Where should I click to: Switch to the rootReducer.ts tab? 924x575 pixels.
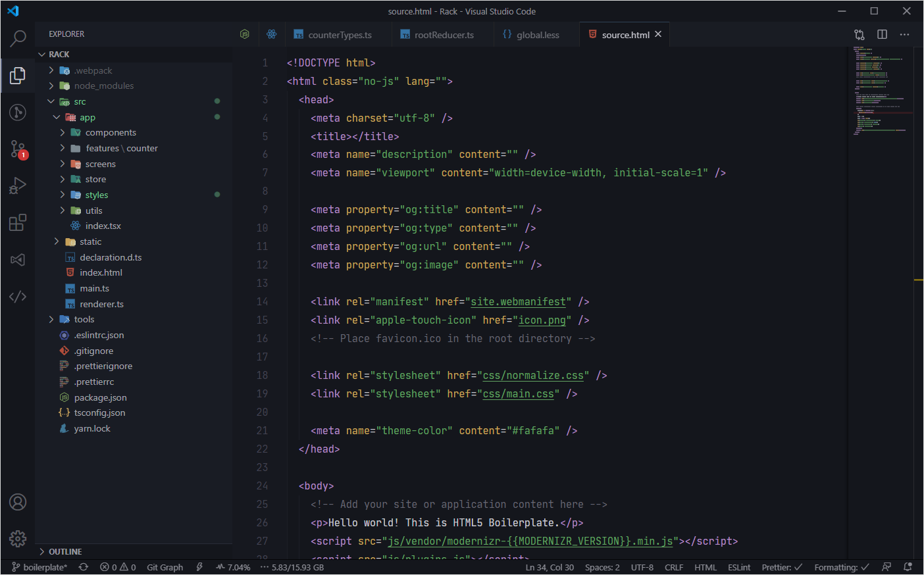click(442, 35)
